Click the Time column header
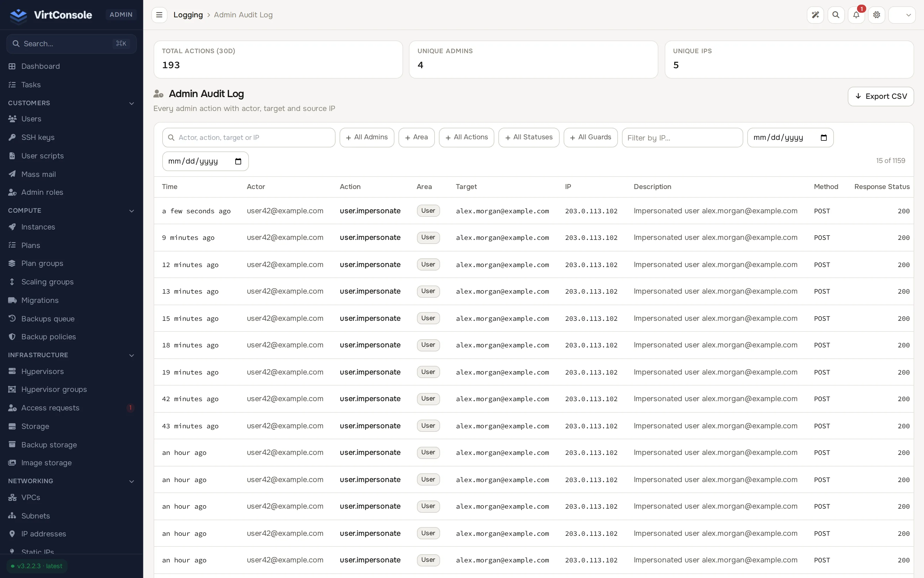 click(x=169, y=187)
